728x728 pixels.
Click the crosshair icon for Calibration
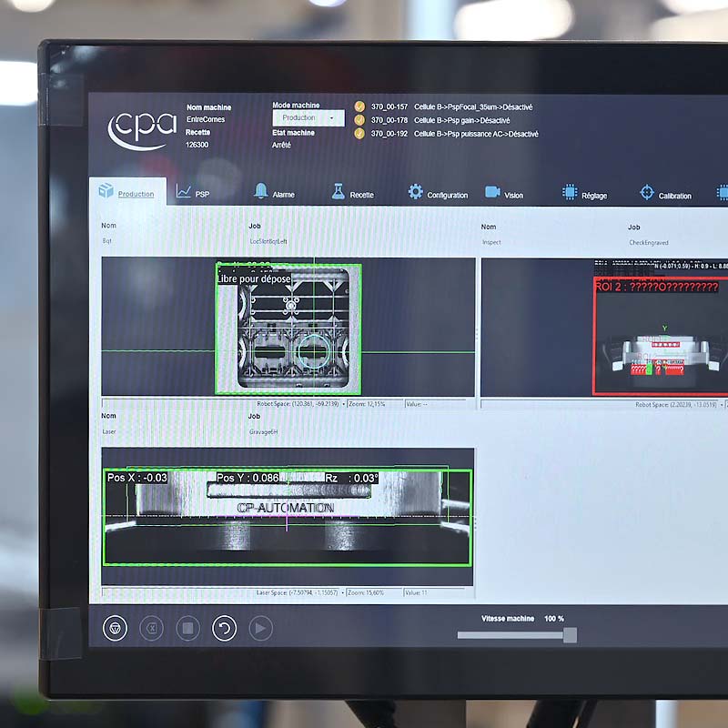[x=647, y=192]
